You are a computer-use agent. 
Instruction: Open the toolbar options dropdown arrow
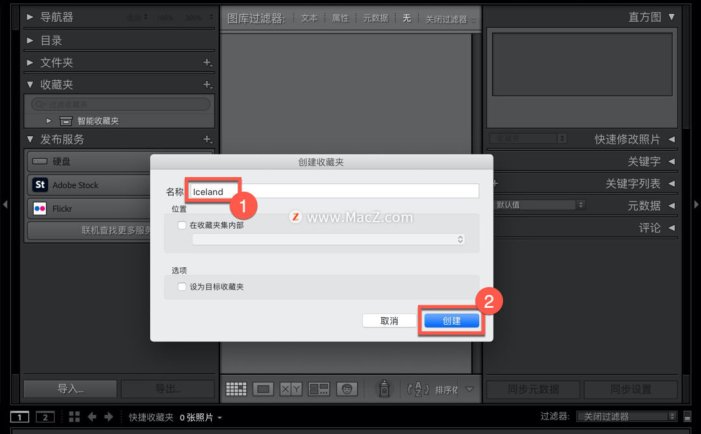(x=469, y=389)
